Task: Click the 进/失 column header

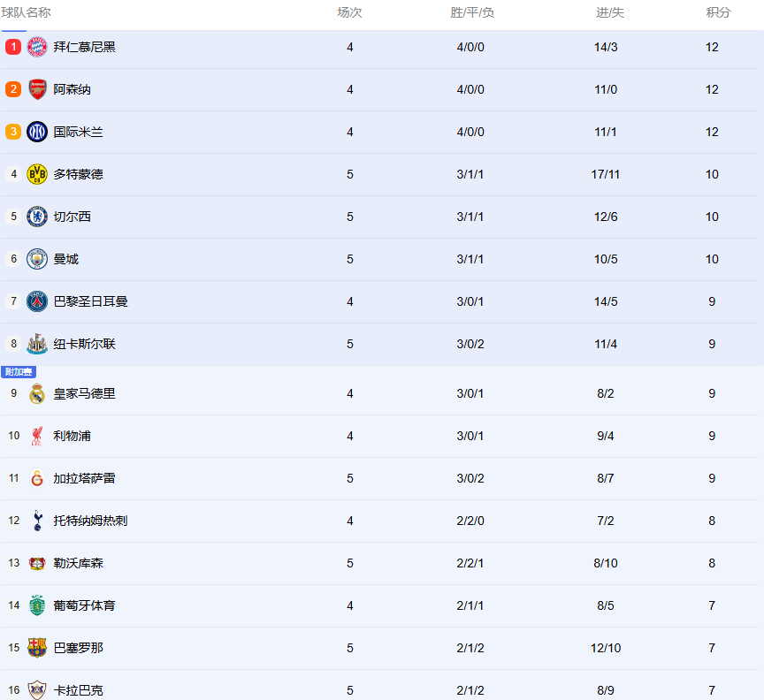Action: (x=609, y=12)
